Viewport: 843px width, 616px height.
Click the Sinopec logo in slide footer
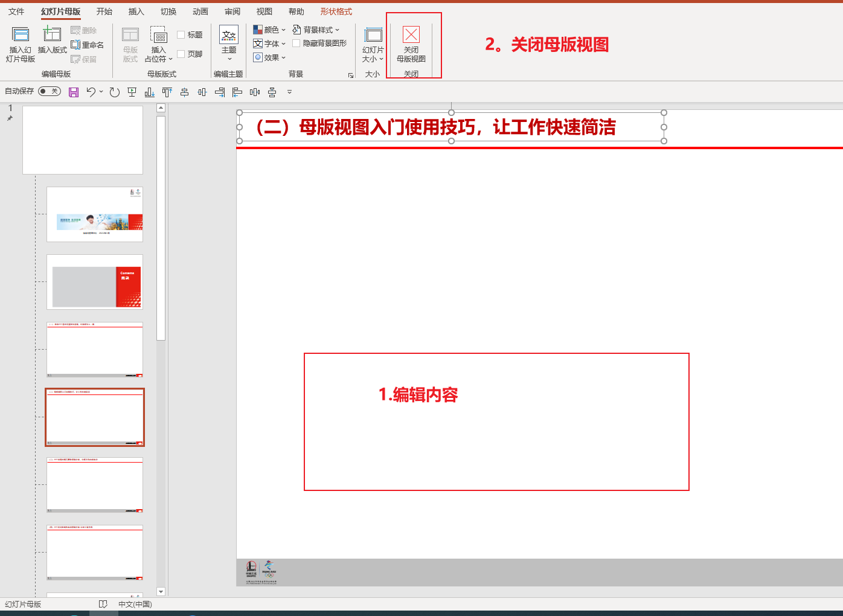coord(251,569)
